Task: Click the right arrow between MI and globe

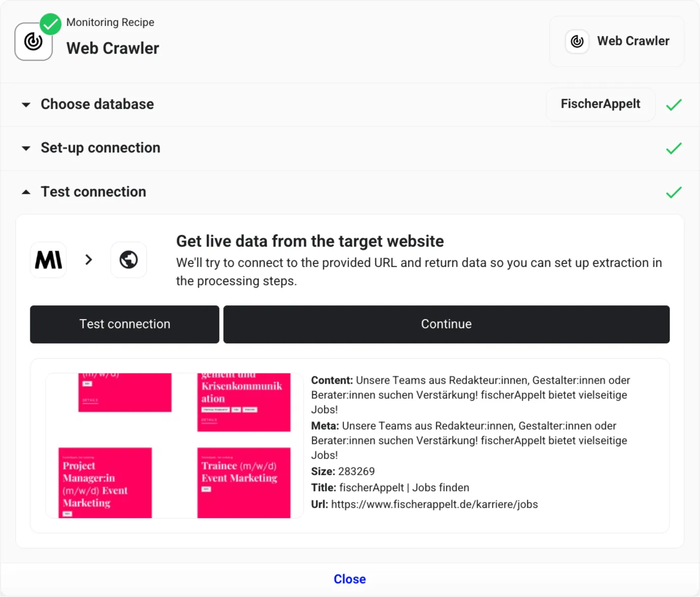Action: [89, 260]
